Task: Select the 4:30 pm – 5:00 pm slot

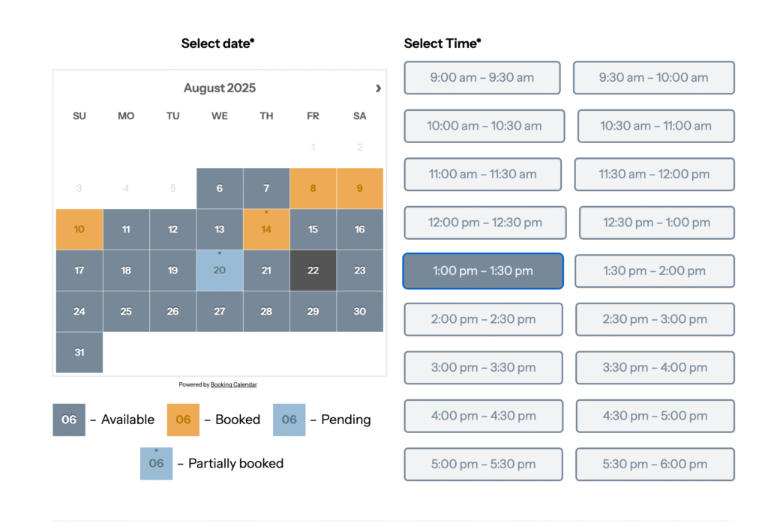Action: pyautogui.click(x=655, y=416)
